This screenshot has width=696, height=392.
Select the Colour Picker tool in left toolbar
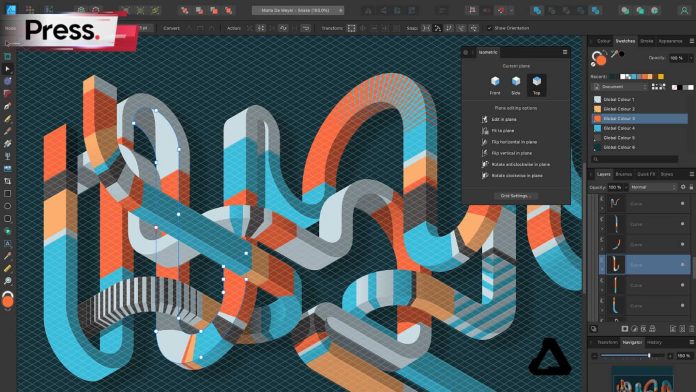click(8, 256)
